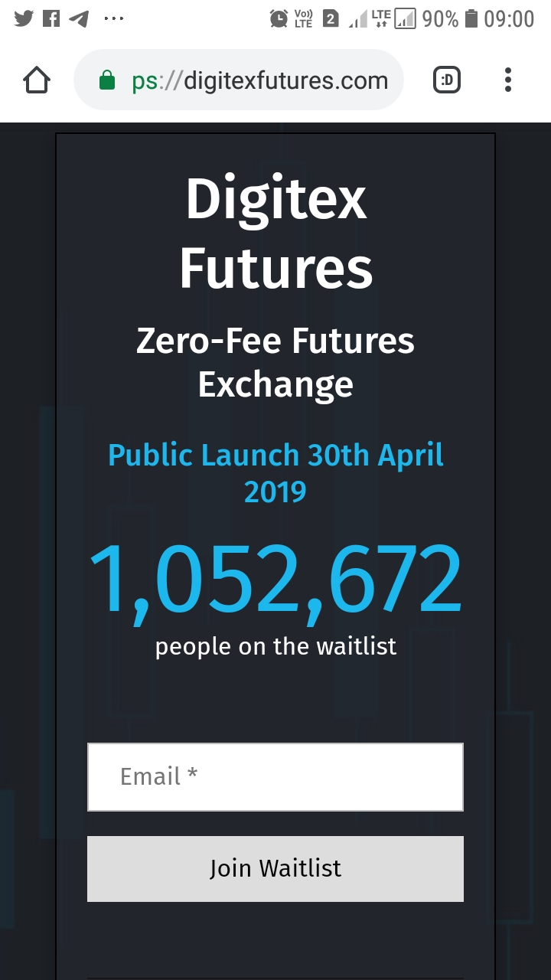Open the three-dot browser menu
The image size is (551, 980).
508,80
